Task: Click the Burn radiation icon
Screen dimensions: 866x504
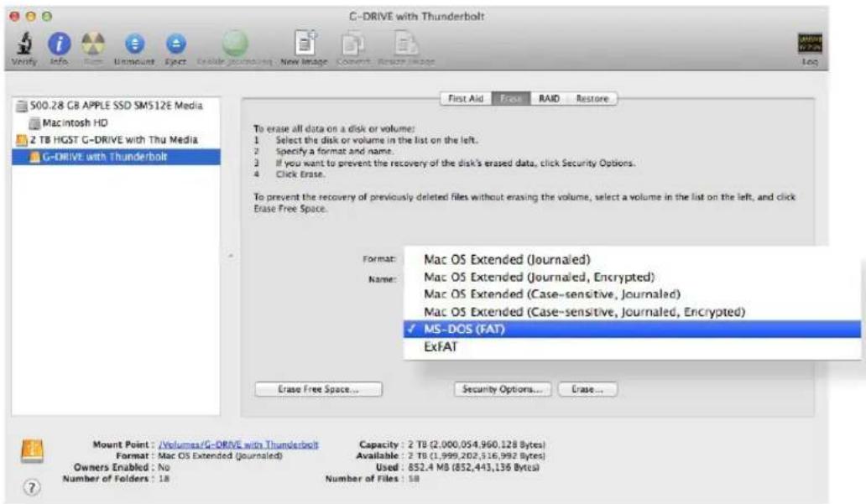Action: [x=93, y=43]
